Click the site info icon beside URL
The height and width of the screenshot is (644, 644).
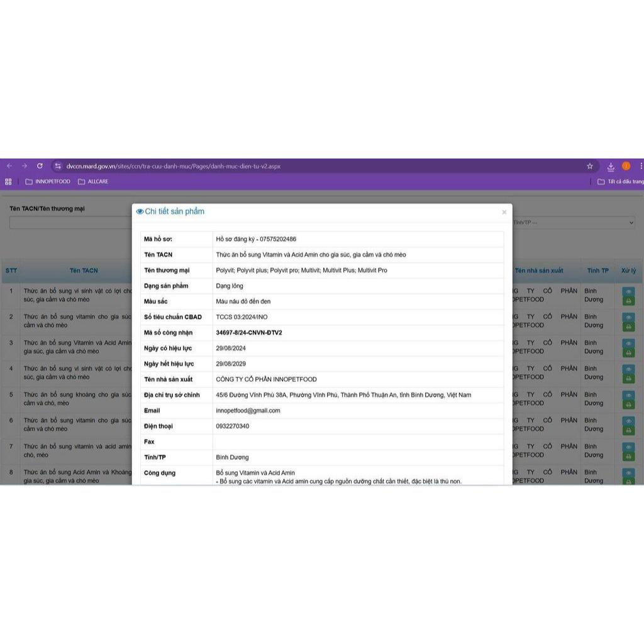(x=58, y=166)
